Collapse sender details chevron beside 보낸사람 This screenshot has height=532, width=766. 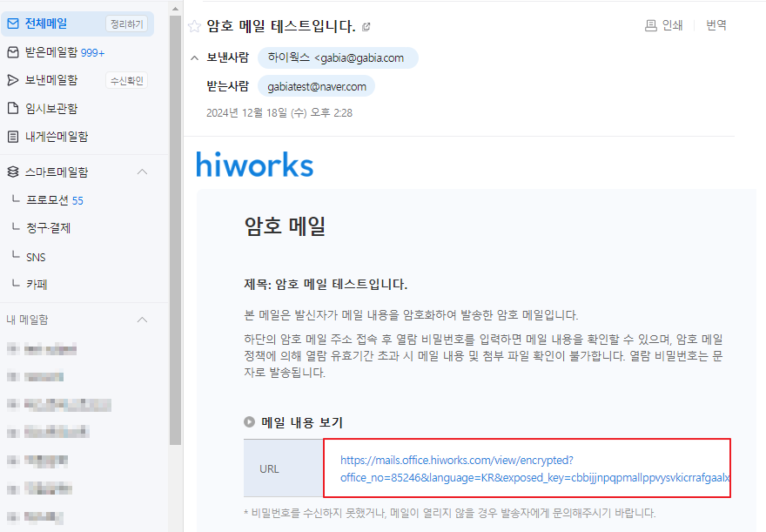pos(194,58)
